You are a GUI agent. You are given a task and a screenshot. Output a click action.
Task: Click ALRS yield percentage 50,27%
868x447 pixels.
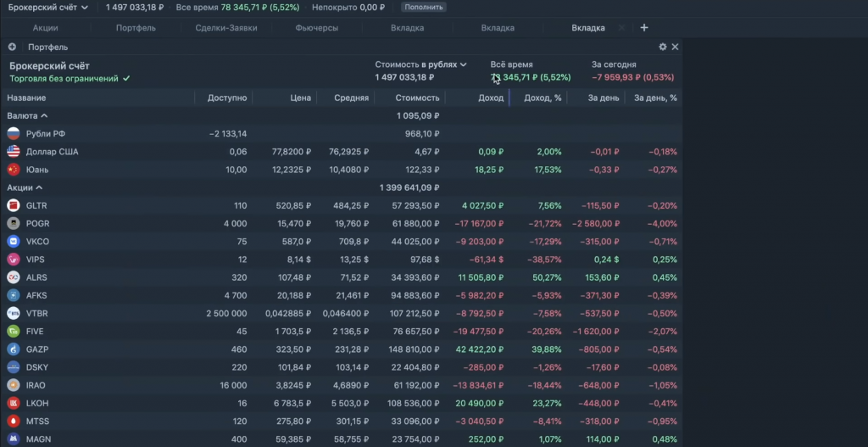point(548,277)
